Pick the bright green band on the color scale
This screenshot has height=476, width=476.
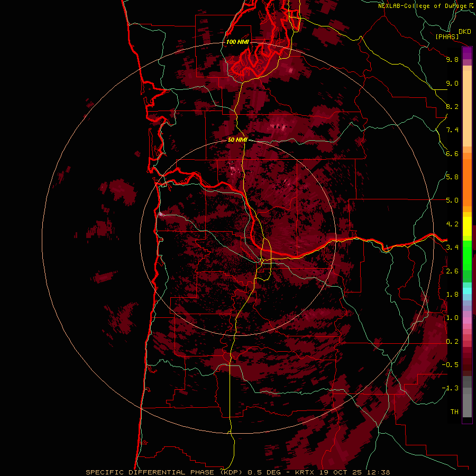click(x=467, y=255)
